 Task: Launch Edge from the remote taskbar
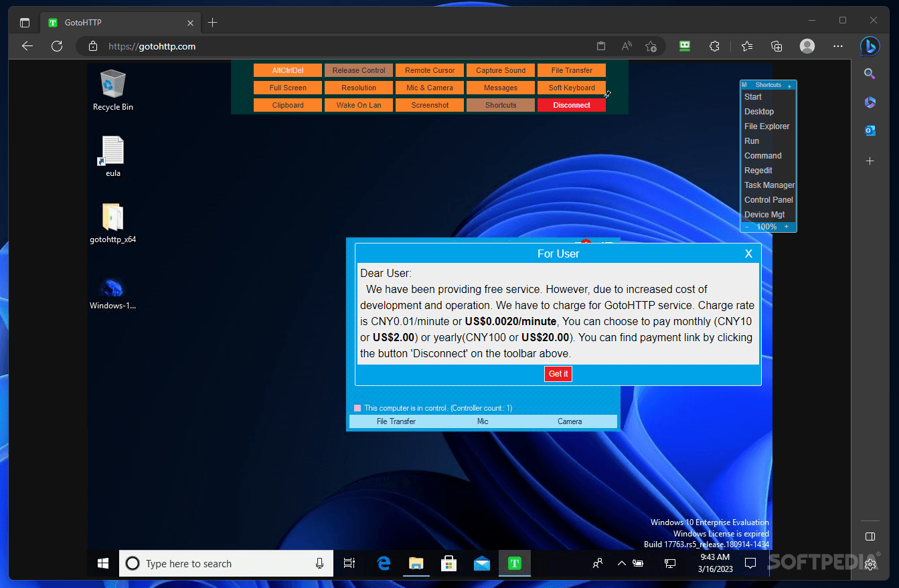coord(384,563)
